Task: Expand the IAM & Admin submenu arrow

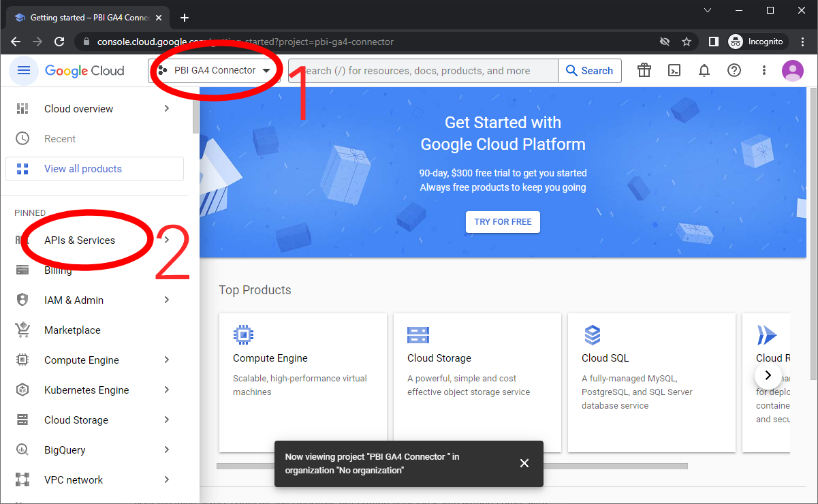Action: coord(167,300)
